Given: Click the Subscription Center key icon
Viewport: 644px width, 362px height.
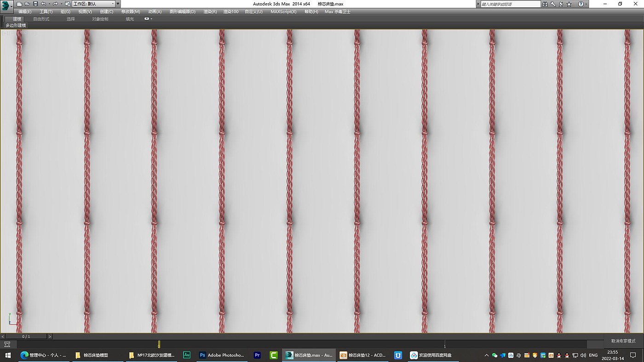Looking at the screenshot, I should [553, 4].
